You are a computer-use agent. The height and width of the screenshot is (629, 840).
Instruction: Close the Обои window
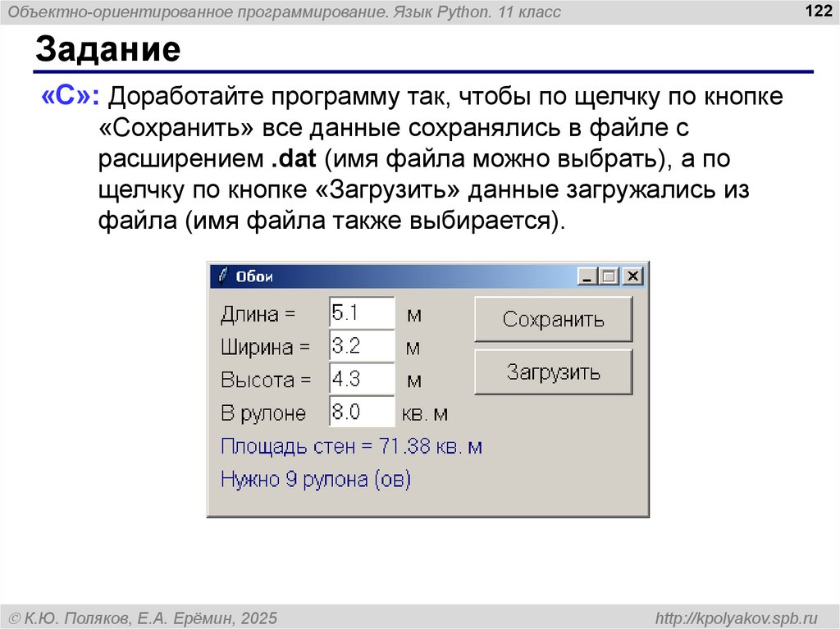(632, 276)
